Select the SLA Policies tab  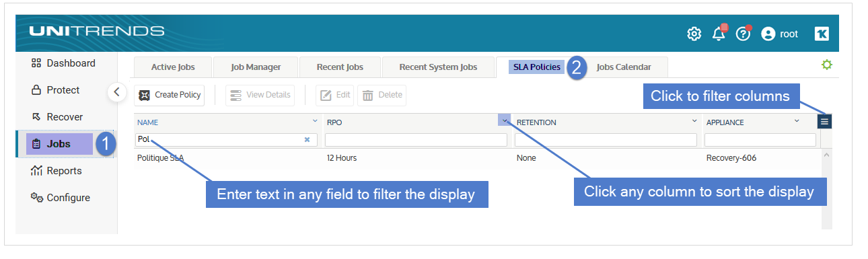point(536,67)
